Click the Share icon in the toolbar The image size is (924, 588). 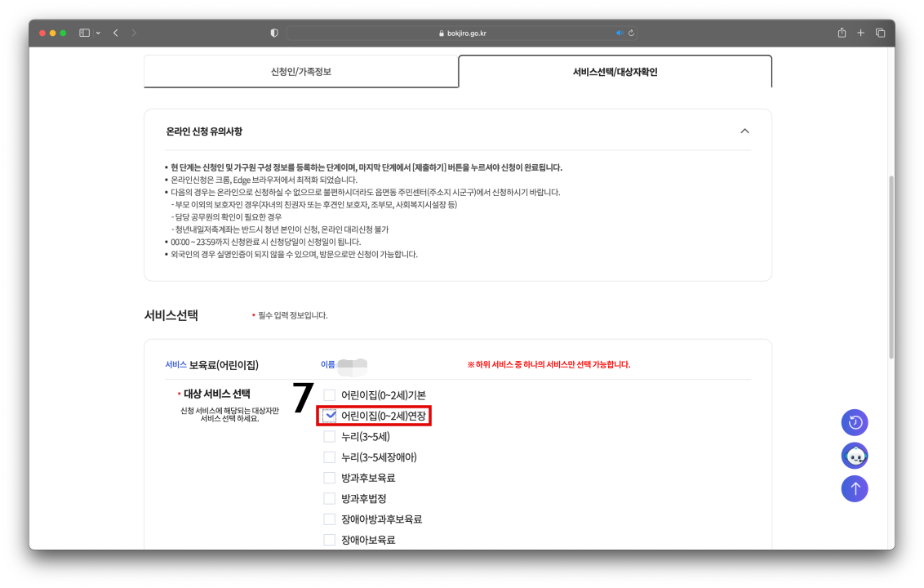pyautogui.click(x=841, y=33)
